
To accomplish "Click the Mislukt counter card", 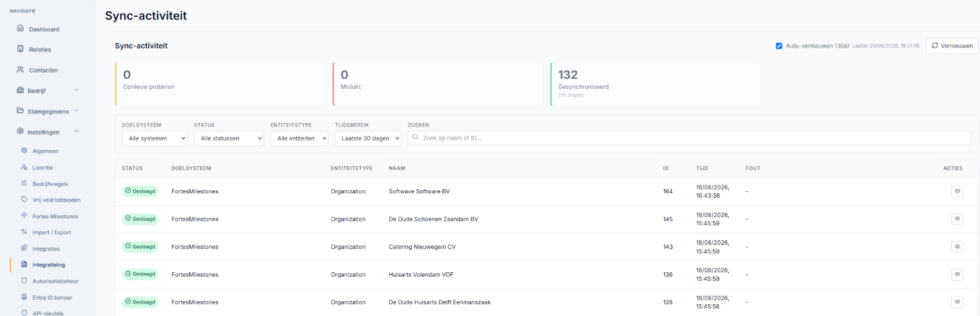I will (x=437, y=84).
